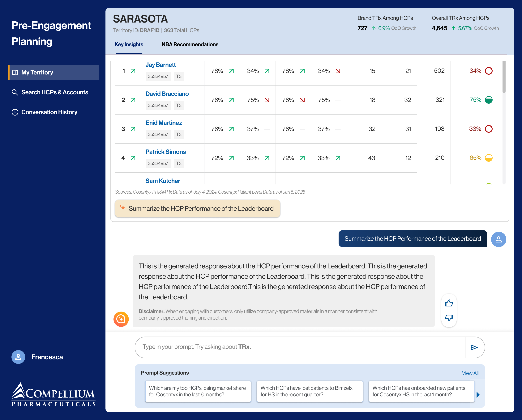Click the user avatar beside chat message
Viewport: 522px width, 420px height.
[x=498, y=239]
